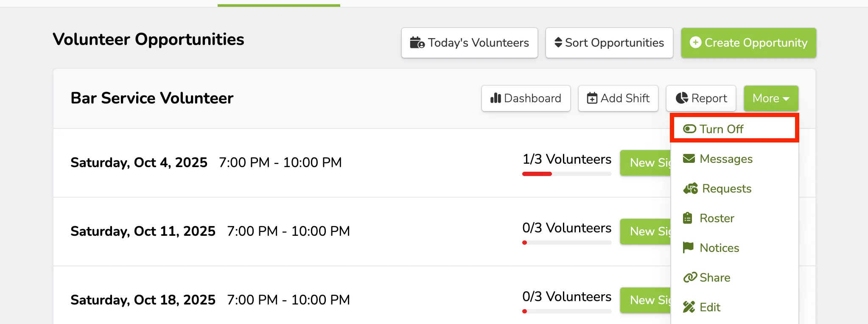Click the Today's Volunteers calendar icon
The height and width of the screenshot is (324, 868).
(x=417, y=43)
